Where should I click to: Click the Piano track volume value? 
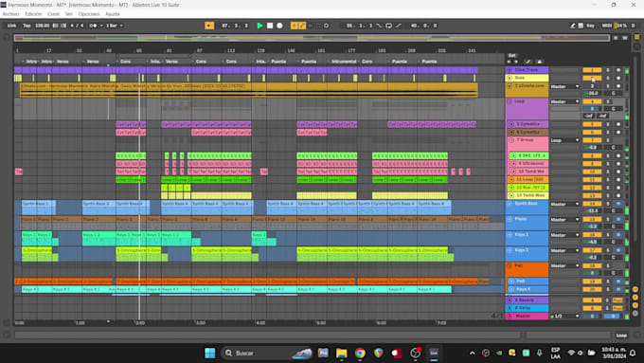tap(592, 227)
